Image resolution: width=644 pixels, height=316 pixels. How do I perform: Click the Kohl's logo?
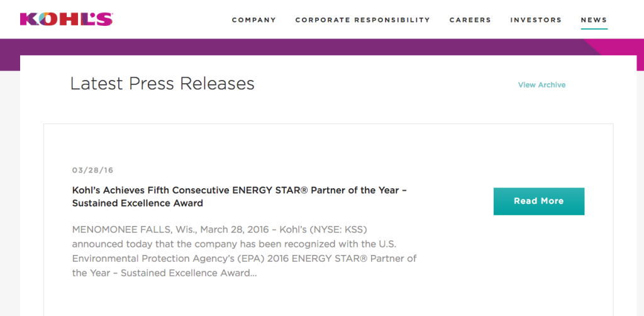click(66, 20)
